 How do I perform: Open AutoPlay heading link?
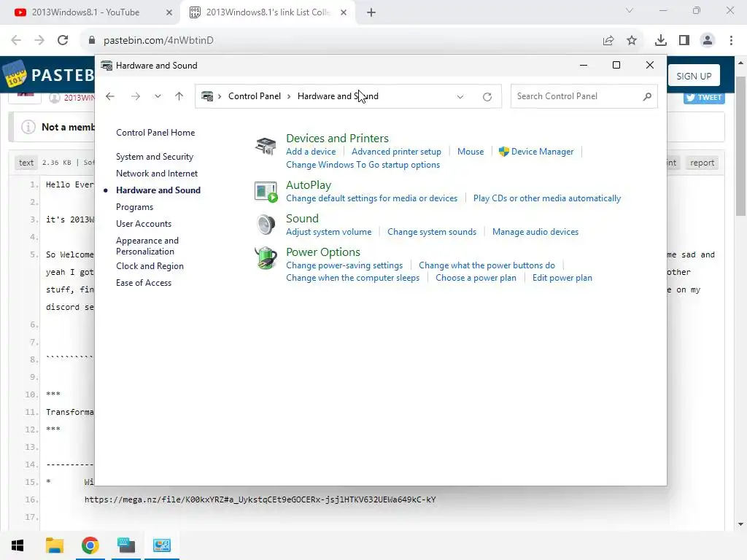click(309, 185)
